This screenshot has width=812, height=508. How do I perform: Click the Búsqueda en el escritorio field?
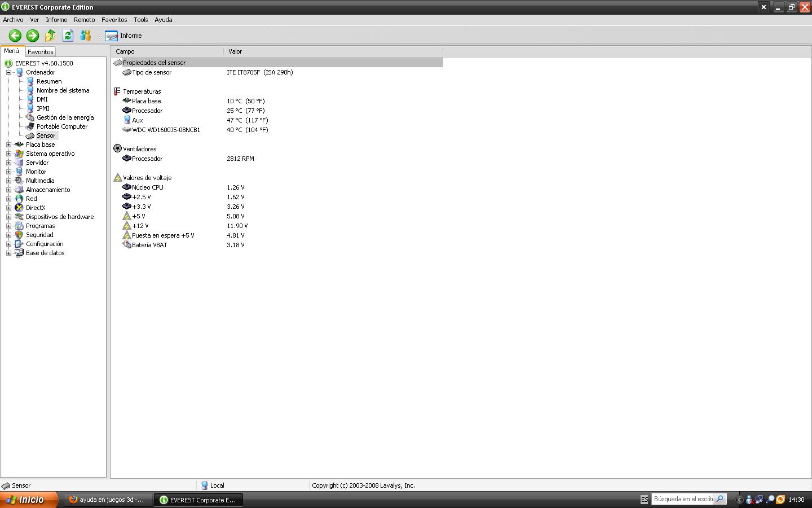click(x=682, y=499)
